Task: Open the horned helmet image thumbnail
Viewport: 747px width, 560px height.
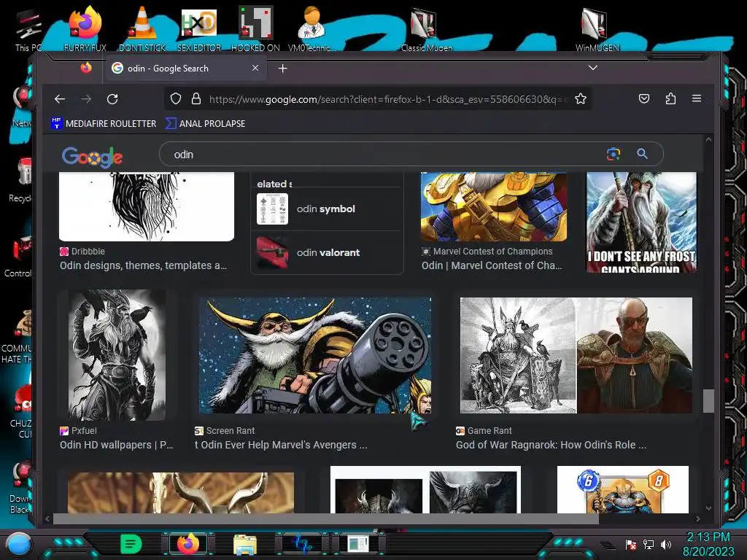Action: tap(181, 492)
